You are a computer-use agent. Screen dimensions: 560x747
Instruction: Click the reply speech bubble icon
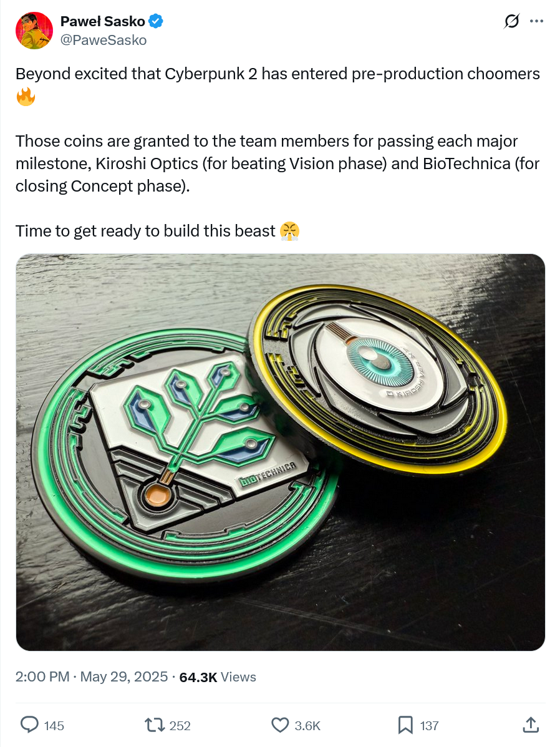(x=29, y=725)
